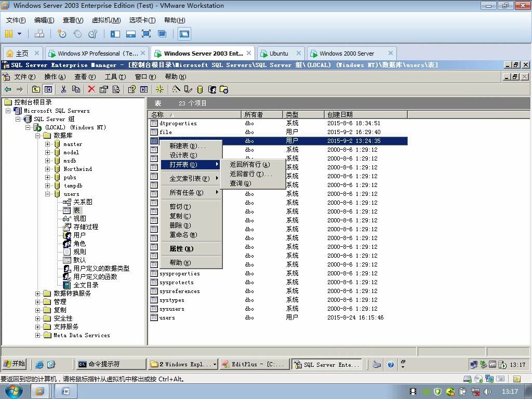This screenshot has height=399, width=532.
Task: Choose 属性(R) in the context menu
Action: click(191, 249)
